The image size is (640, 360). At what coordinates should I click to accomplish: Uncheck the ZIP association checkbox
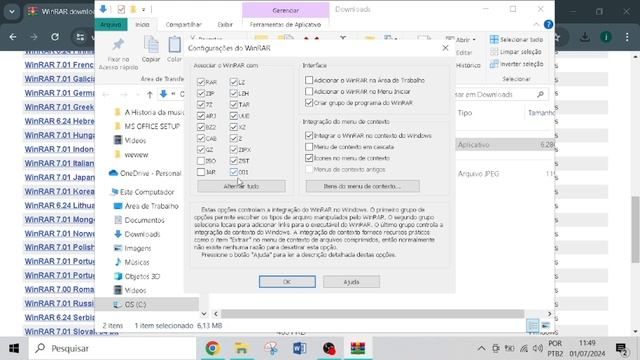pyautogui.click(x=201, y=93)
